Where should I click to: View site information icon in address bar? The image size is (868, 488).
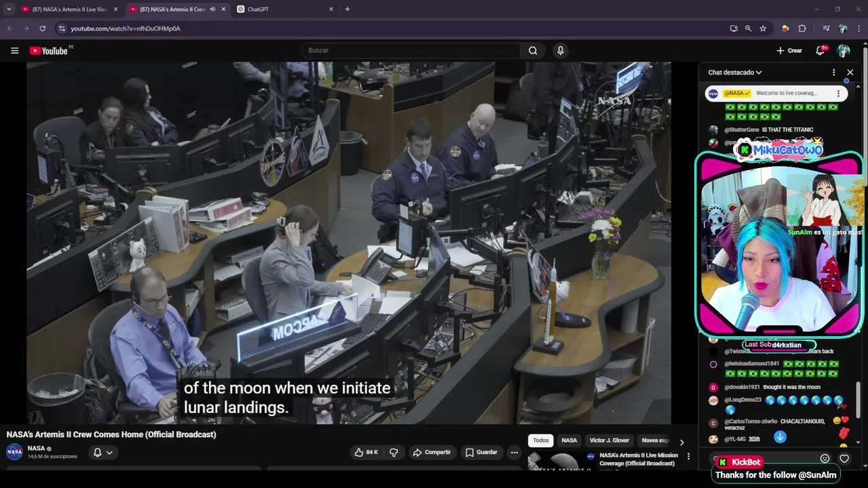[62, 28]
